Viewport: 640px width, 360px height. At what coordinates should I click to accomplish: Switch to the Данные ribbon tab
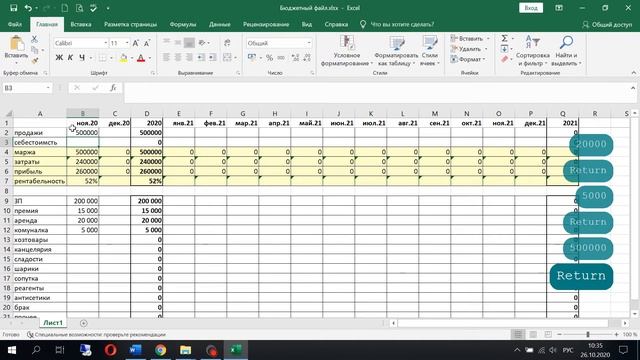click(220, 24)
